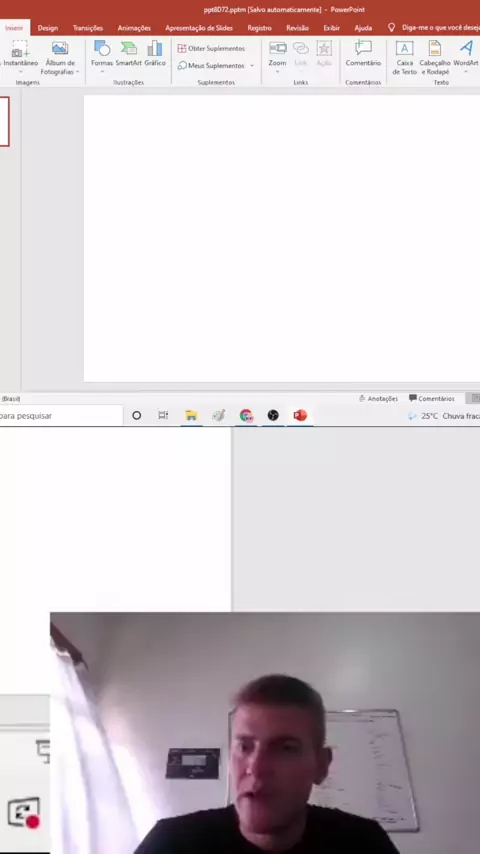Select the first slide thumbnail
The height and width of the screenshot is (854, 480).
click(x=4, y=121)
